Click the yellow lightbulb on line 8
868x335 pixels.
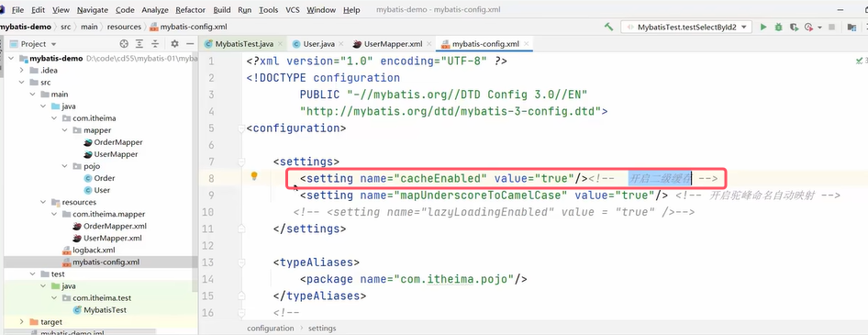pyautogui.click(x=254, y=176)
